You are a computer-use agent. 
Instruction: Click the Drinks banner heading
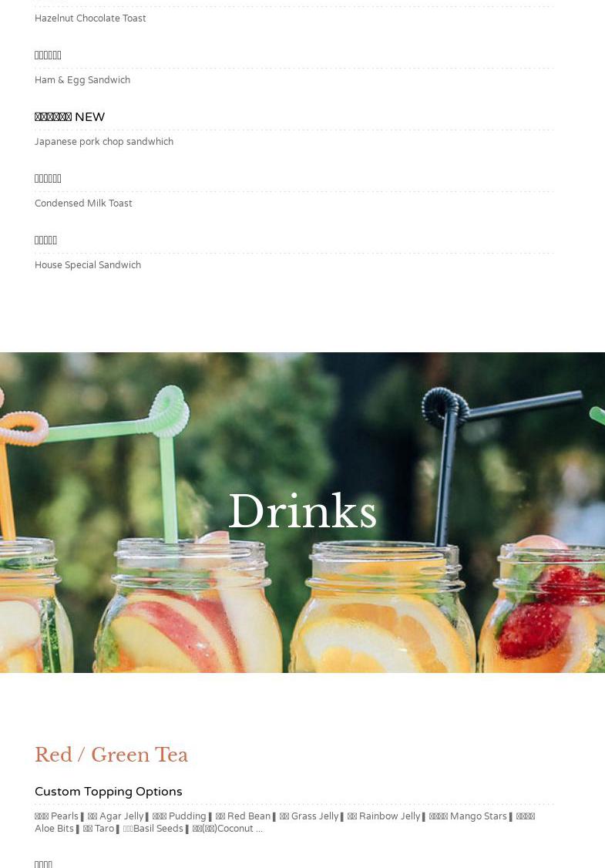point(303,511)
